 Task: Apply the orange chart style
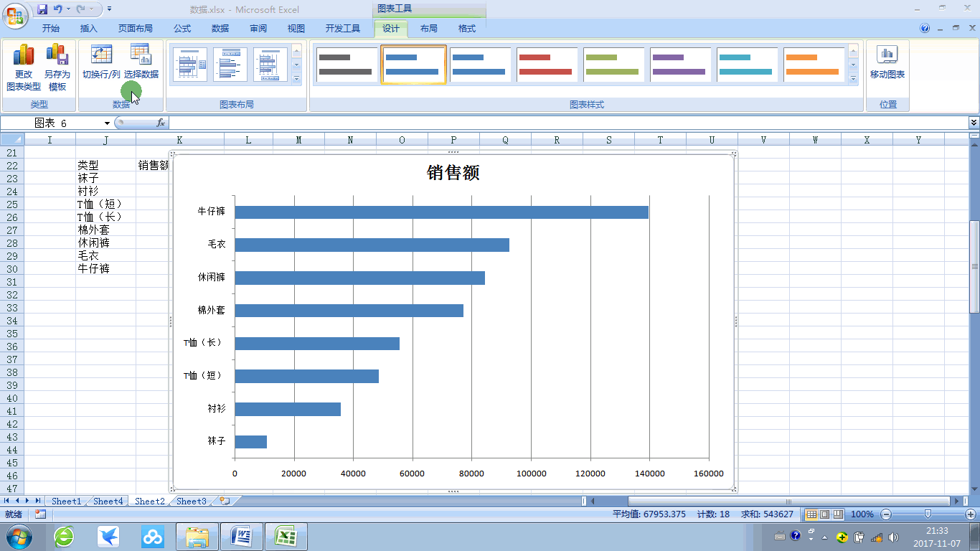pyautogui.click(x=813, y=65)
